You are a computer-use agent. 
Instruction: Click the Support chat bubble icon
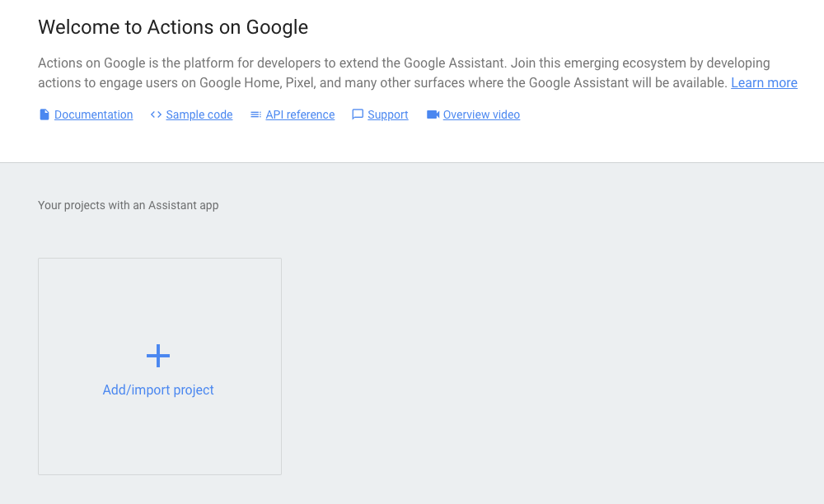(x=358, y=114)
